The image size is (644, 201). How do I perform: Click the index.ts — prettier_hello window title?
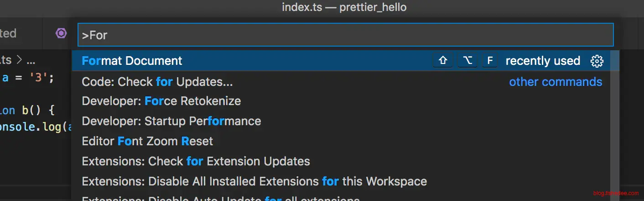tap(344, 7)
